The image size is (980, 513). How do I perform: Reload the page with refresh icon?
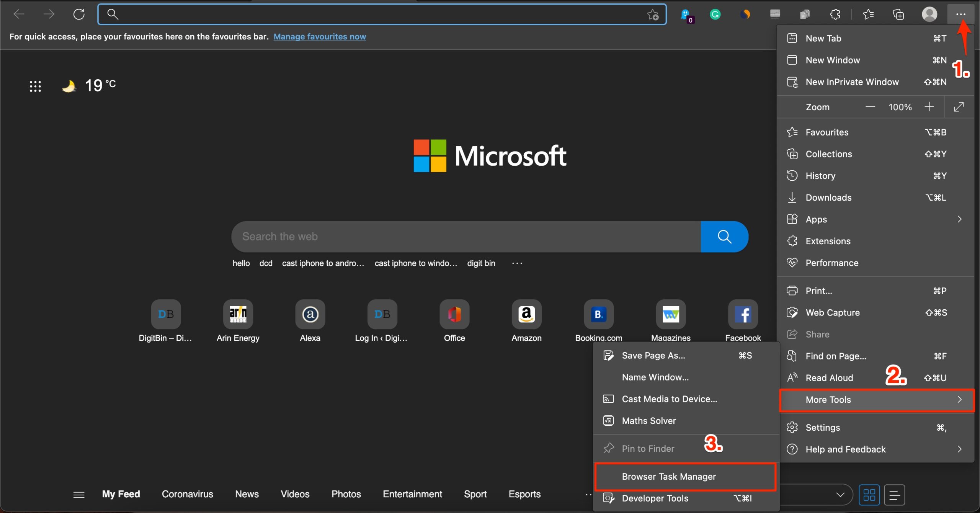79,15
